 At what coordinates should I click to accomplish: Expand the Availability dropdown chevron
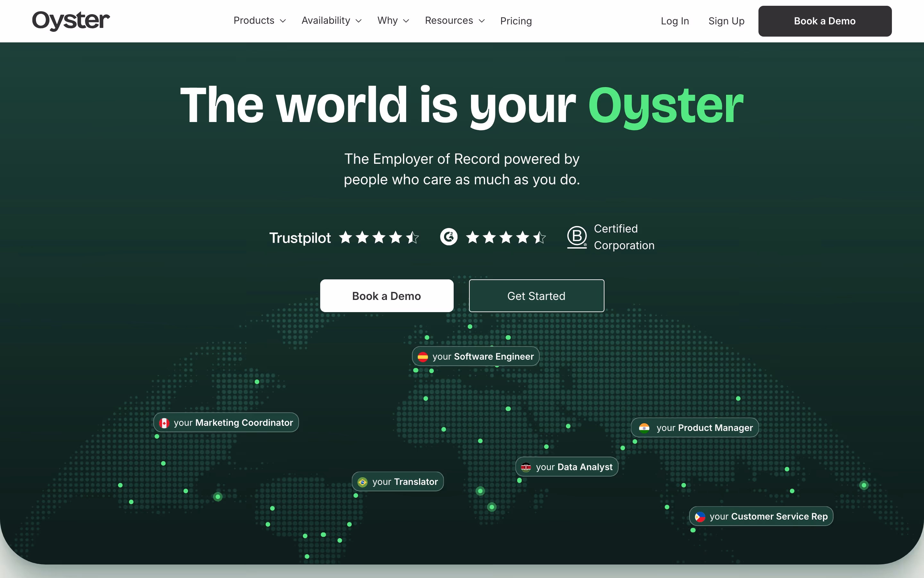point(358,21)
